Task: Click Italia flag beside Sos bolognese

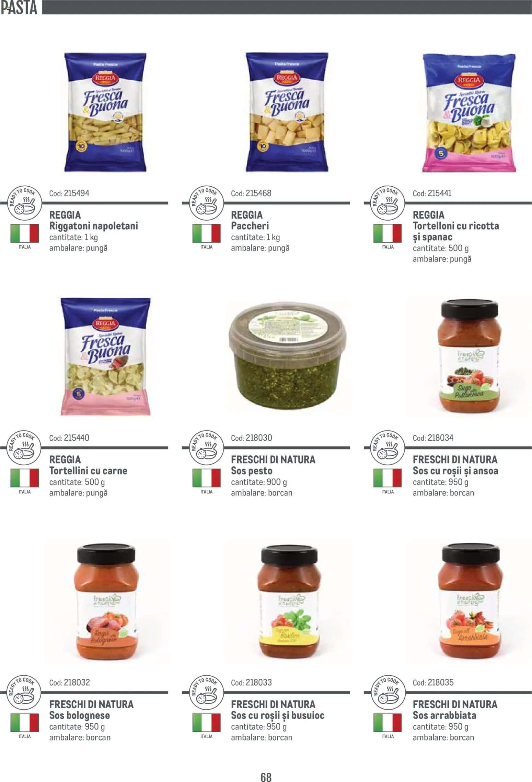Action: [24, 723]
